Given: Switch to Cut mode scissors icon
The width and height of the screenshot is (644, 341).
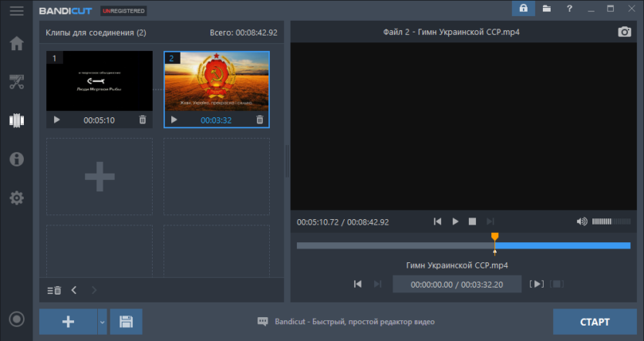Looking at the screenshot, I should tap(16, 82).
